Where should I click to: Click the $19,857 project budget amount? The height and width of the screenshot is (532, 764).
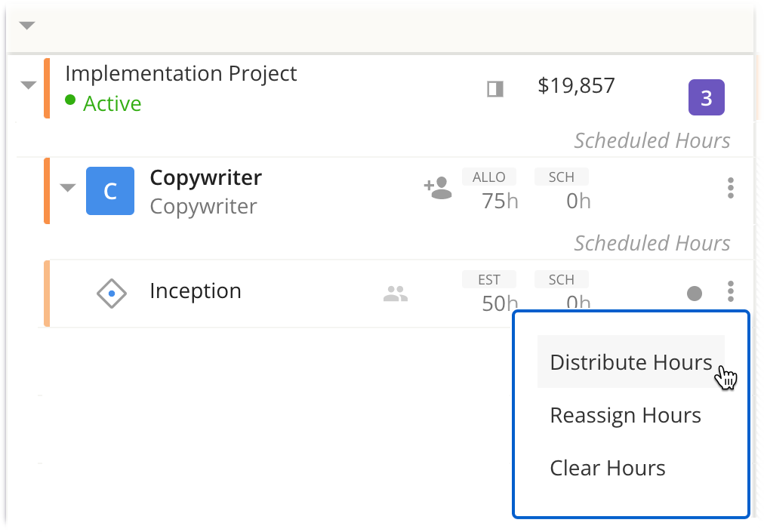[576, 86]
